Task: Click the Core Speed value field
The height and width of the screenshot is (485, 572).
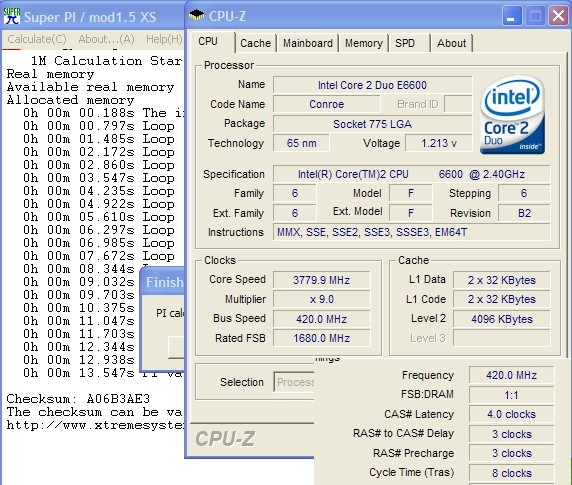Action: pos(321,280)
